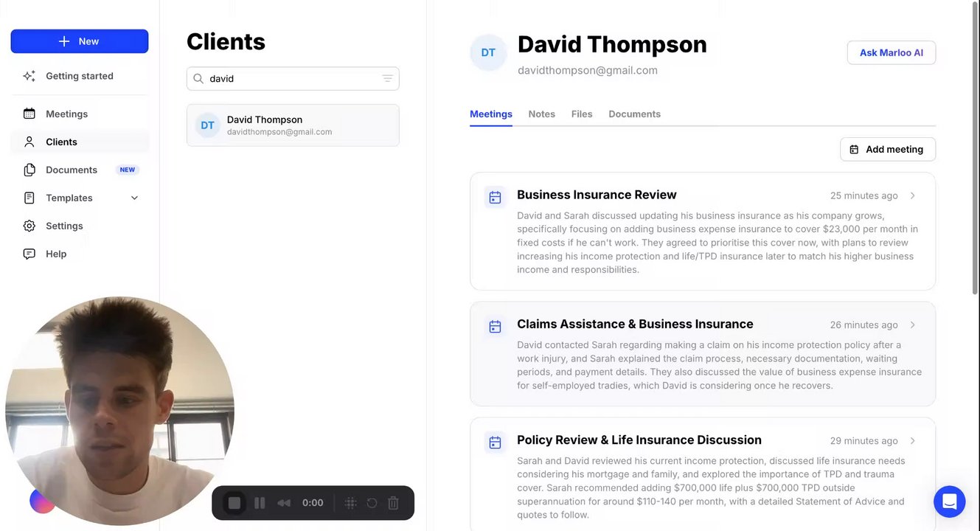The height and width of the screenshot is (531, 980).
Task: Click Claims Assistance meeting calendar icon
Action: click(495, 326)
